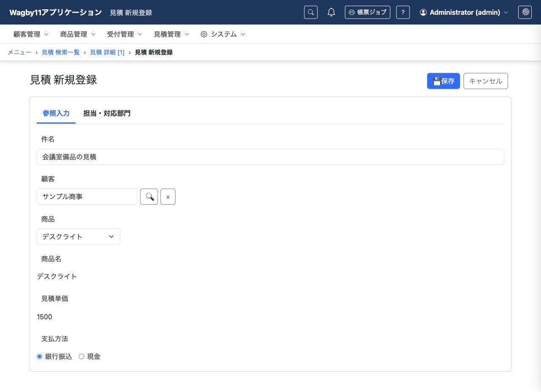The height and width of the screenshot is (392, 541).
Task: Save the estimate with 保存 button
Action: pos(443,81)
